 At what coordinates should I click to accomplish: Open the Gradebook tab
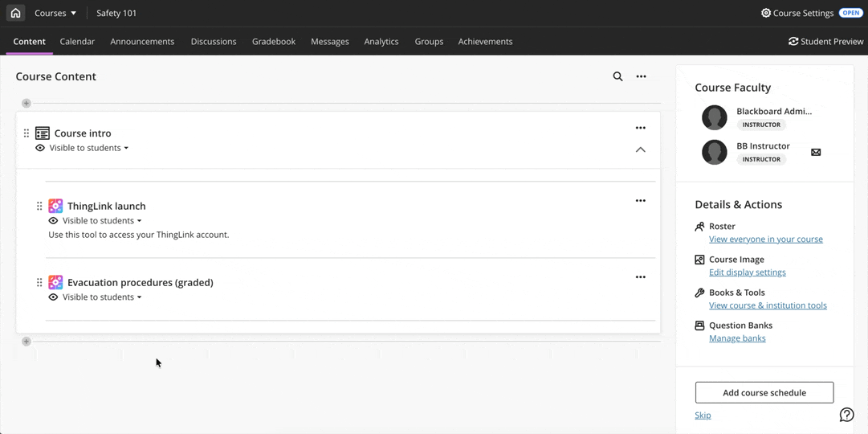274,42
